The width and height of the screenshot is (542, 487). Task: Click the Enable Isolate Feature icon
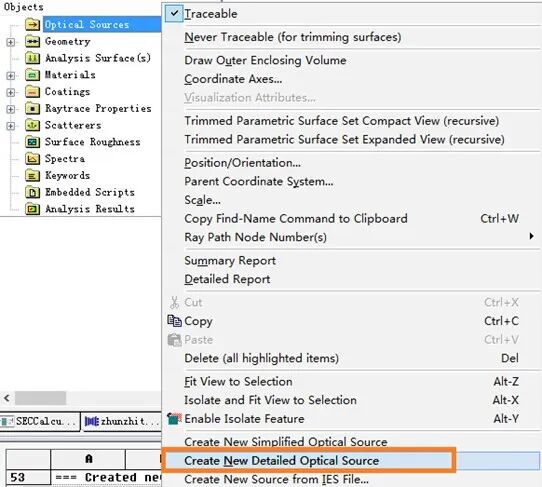[174, 419]
